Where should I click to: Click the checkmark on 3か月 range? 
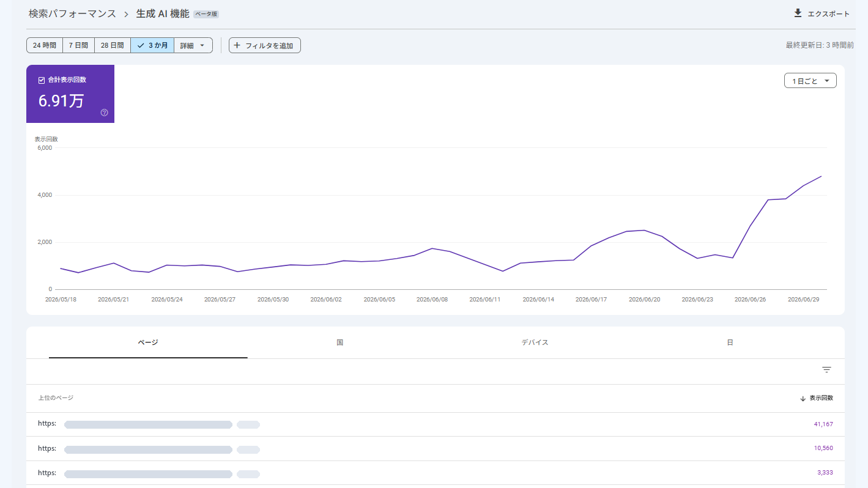click(x=141, y=45)
